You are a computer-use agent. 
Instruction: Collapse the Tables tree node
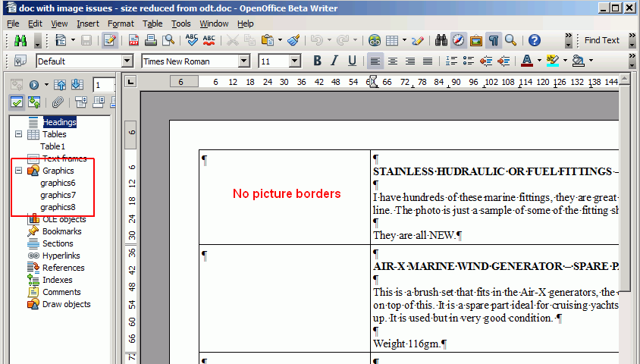tap(18, 134)
